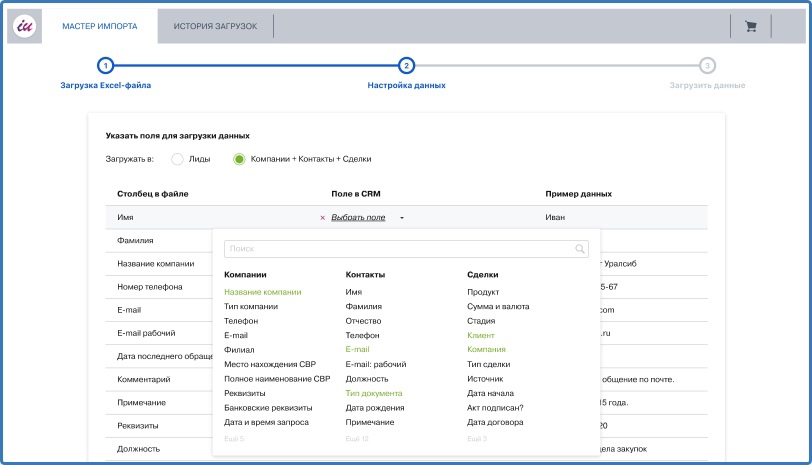The height and width of the screenshot is (465, 812).
Task: Click step 2 circle in progress bar
Action: point(407,66)
